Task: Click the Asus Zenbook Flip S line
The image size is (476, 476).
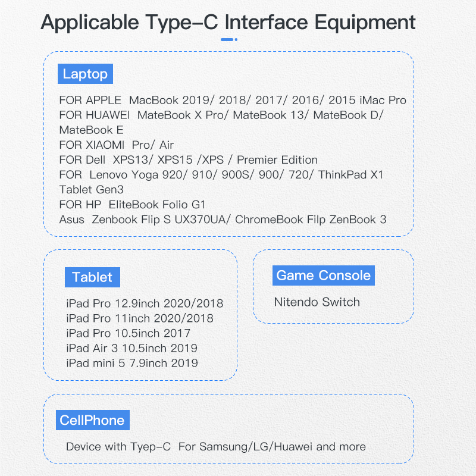Action: pyautogui.click(x=223, y=220)
